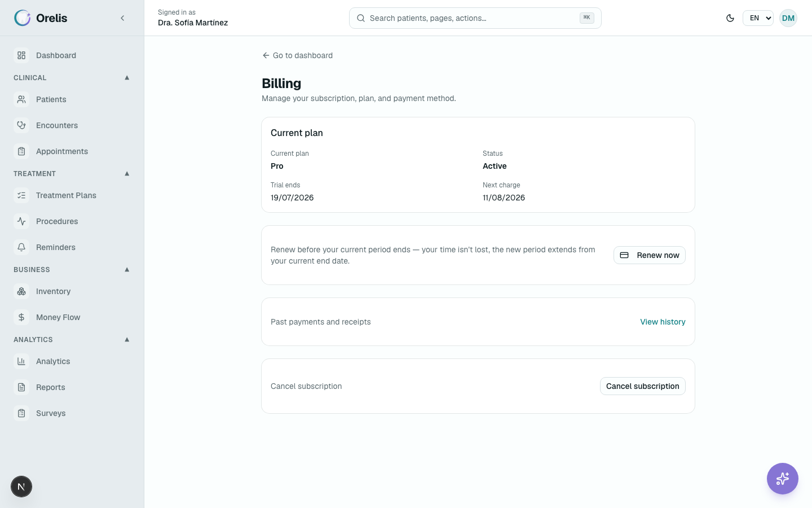Click the Go to dashboard link
Image resolution: width=812 pixels, height=508 pixels.
pyautogui.click(x=297, y=55)
